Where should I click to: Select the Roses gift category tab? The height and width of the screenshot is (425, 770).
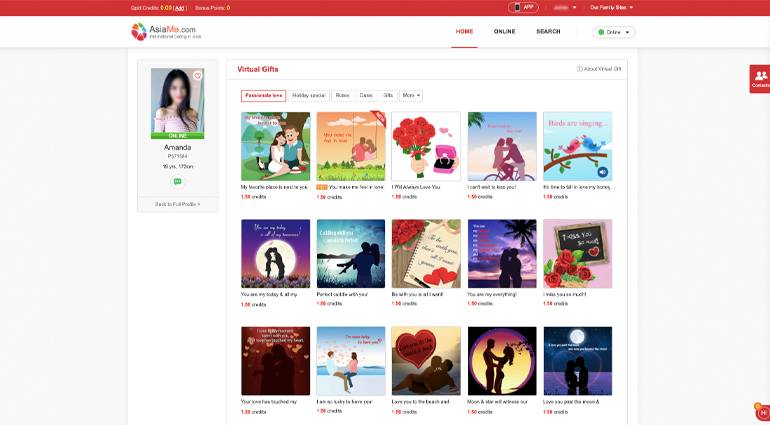342,96
